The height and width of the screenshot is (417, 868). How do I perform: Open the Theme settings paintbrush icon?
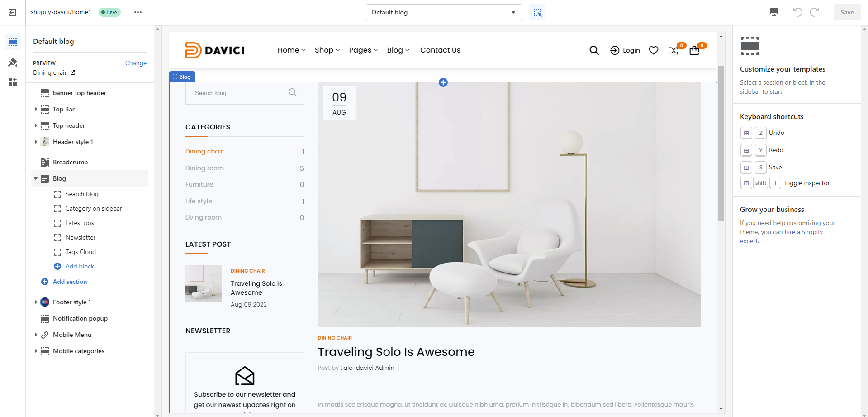pos(13,62)
